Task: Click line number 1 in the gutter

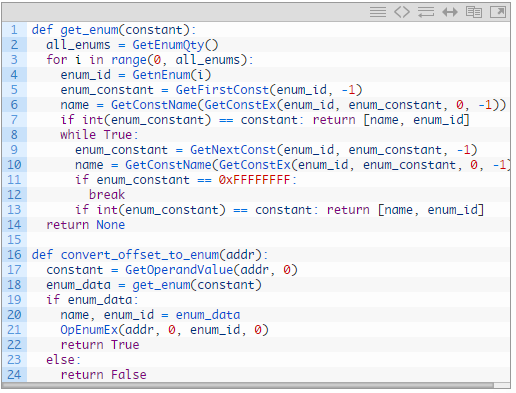Action: (x=14, y=30)
